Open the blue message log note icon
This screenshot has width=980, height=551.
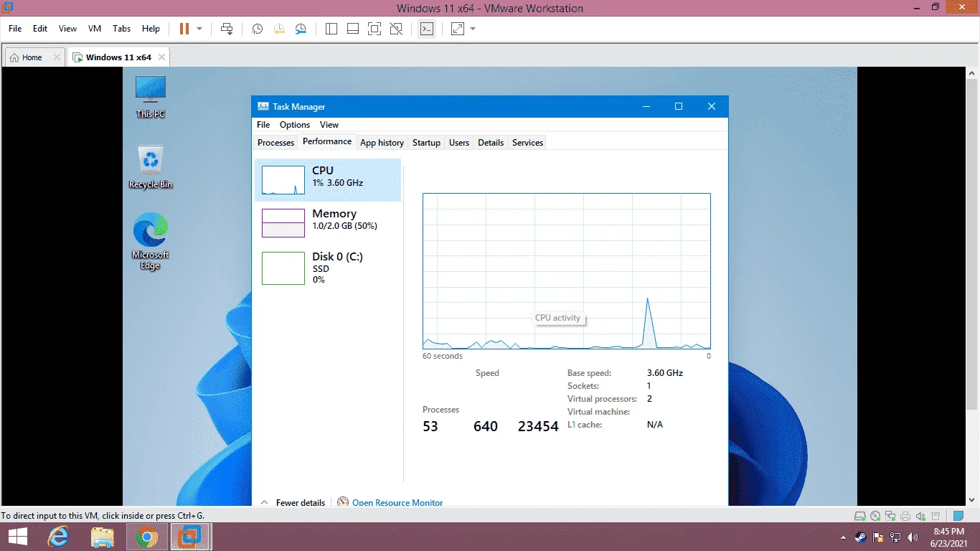click(958, 516)
